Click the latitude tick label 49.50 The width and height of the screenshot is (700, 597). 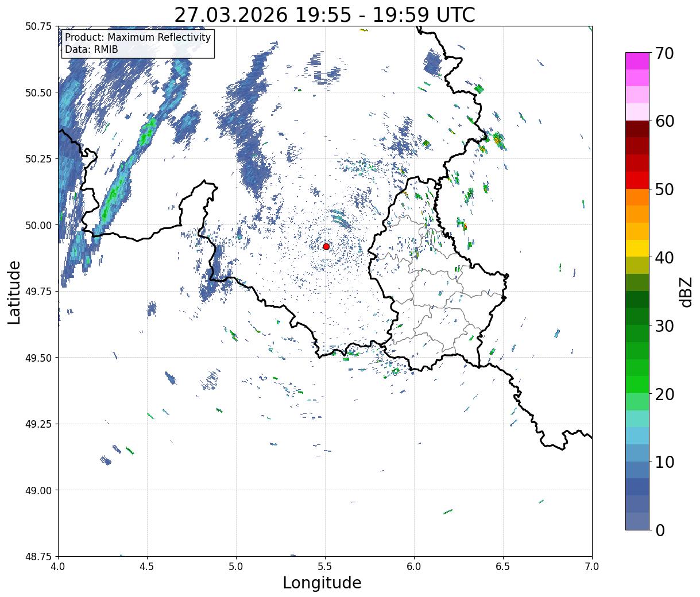point(38,358)
